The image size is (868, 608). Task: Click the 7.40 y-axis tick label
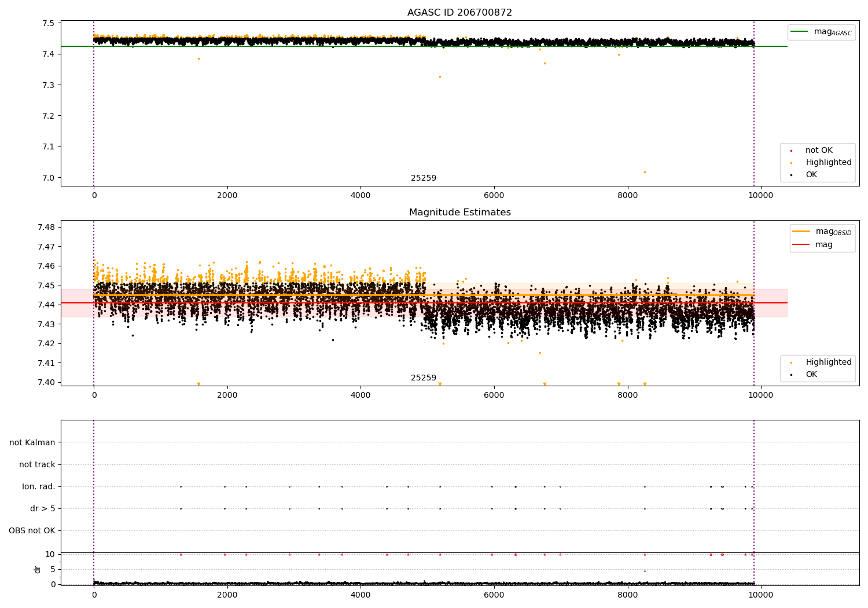coord(46,383)
